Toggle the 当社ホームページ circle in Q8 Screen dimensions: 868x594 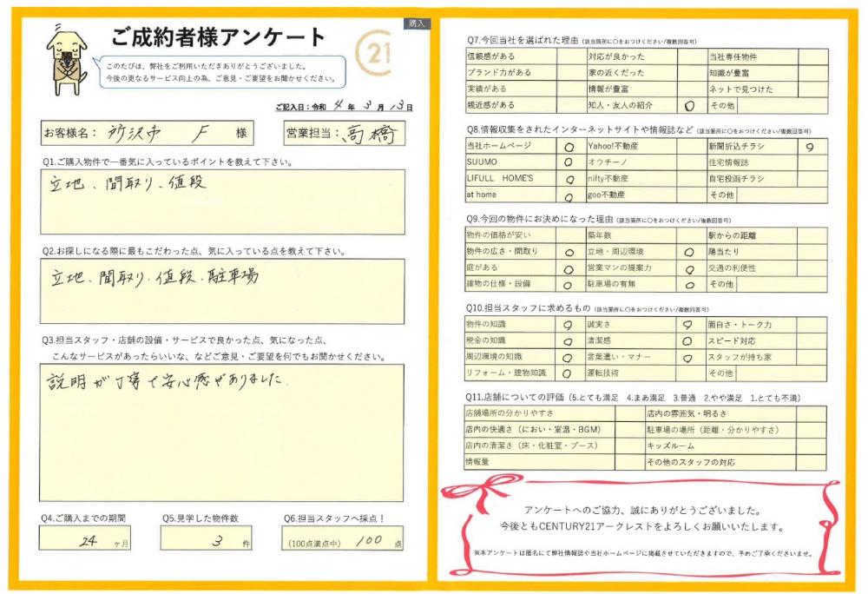pyautogui.click(x=569, y=147)
